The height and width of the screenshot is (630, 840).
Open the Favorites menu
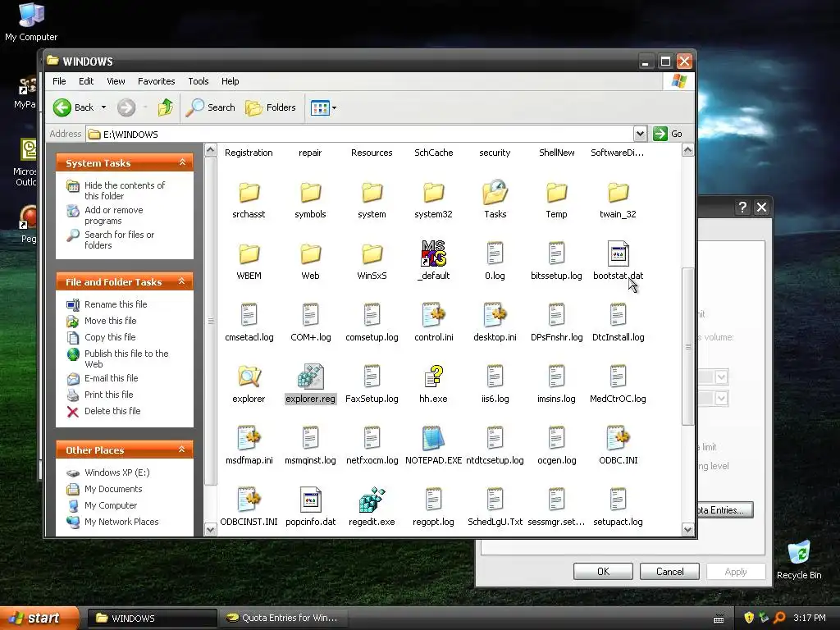[156, 81]
